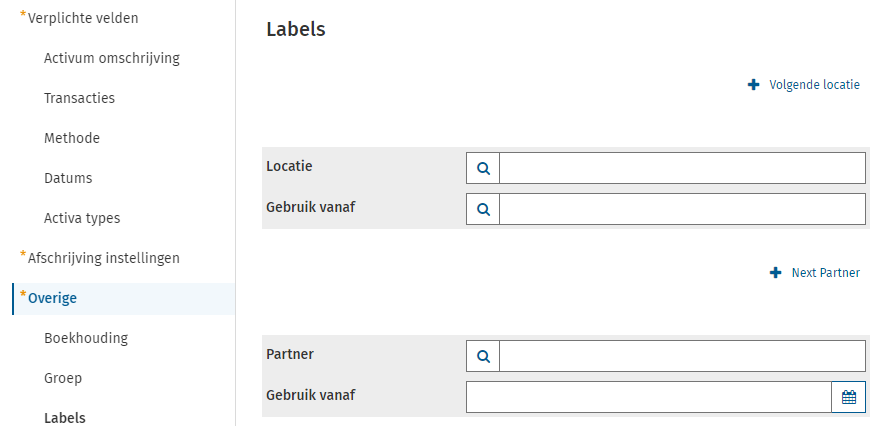Click plus icon next to Volgende locatie

pos(753,85)
